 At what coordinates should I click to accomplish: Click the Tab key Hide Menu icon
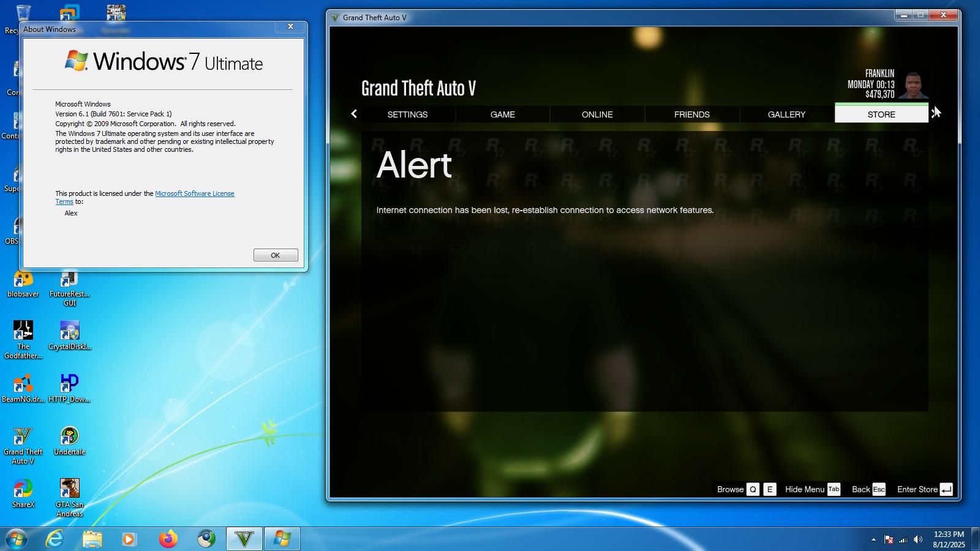pyautogui.click(x=834, y=489)
